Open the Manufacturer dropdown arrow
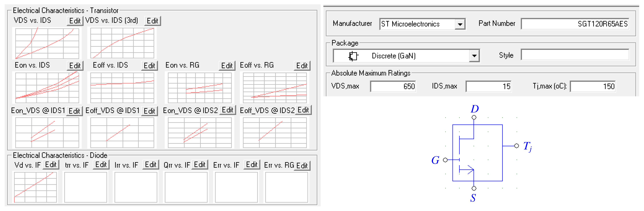The height and width of the screenshot is (211, 644). (460, 24)
